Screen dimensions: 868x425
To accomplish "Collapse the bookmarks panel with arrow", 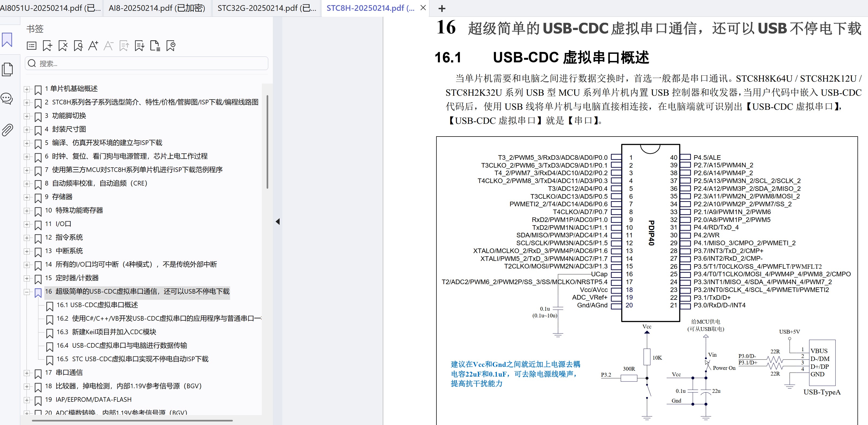I will (278, 222).
